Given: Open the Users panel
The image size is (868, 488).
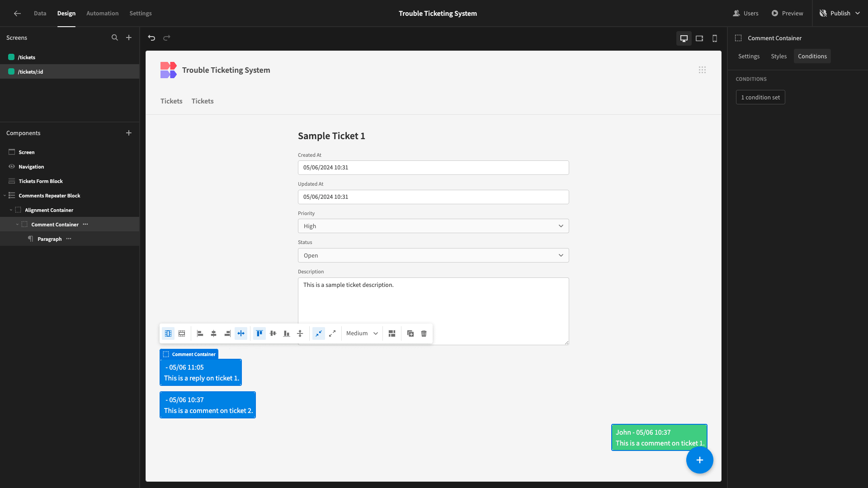Looking at the screenshot, I should [745, 14].
